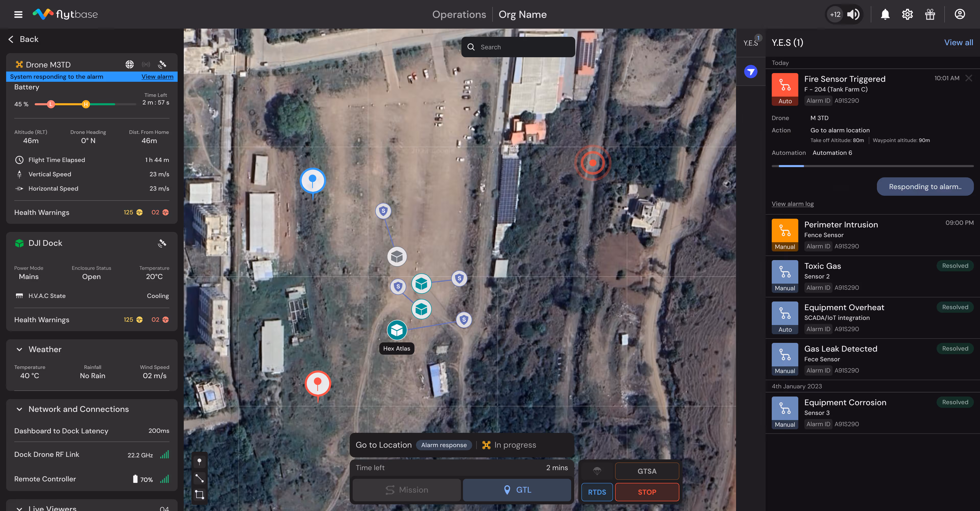The image size is (980, 511).
Task: Click the gift box icon
Action: pos(930,15)
